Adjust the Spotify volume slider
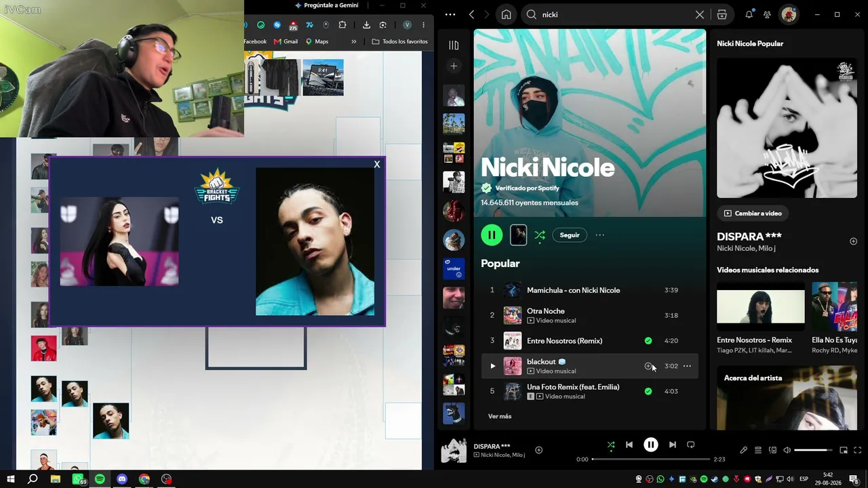Viewport: 868px width, 488px height. pos(813,450)
